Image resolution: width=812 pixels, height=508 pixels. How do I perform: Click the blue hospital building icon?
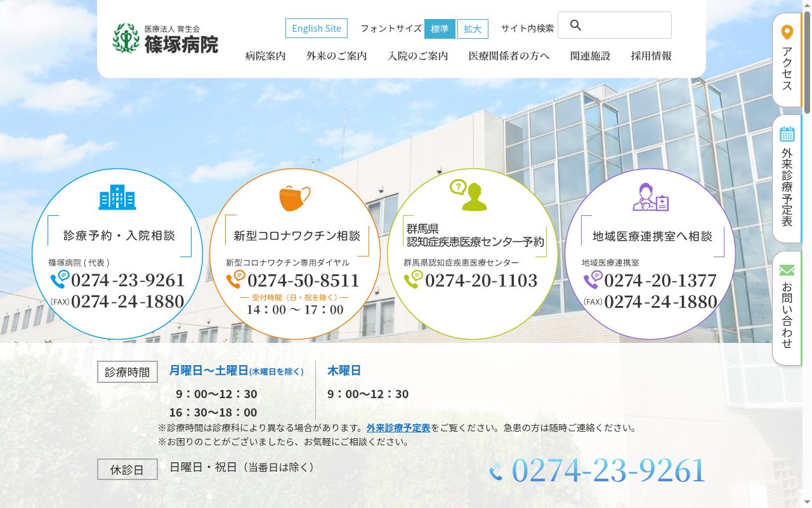click(117, 197)
